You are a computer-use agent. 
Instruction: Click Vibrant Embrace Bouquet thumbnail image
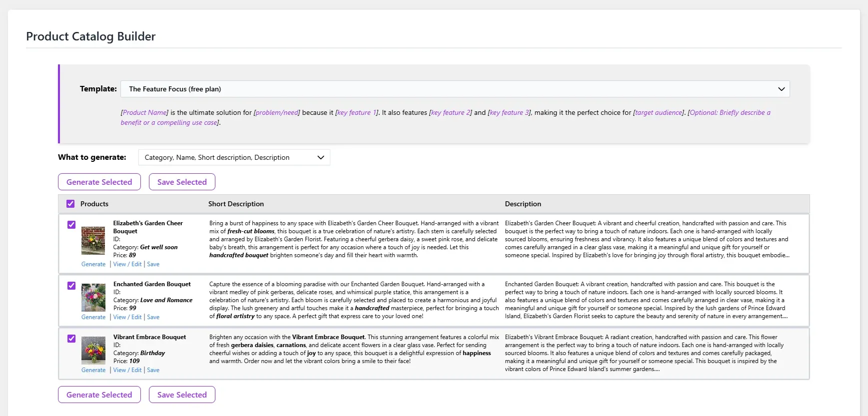[93, 351]
